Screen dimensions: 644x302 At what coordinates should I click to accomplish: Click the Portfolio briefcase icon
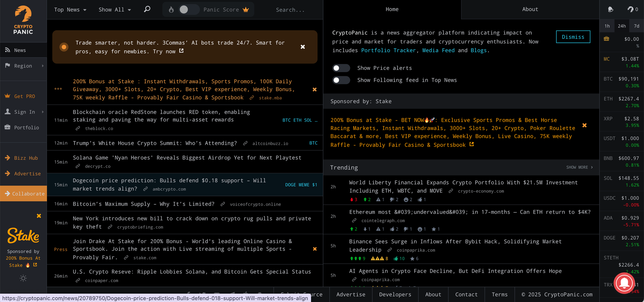point(7,127)
